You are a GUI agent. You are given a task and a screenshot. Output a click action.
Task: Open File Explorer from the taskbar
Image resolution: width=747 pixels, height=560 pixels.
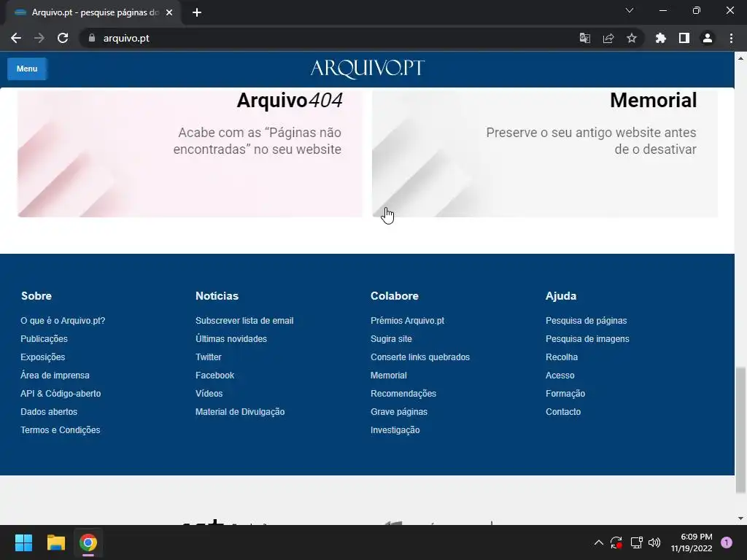55,542
